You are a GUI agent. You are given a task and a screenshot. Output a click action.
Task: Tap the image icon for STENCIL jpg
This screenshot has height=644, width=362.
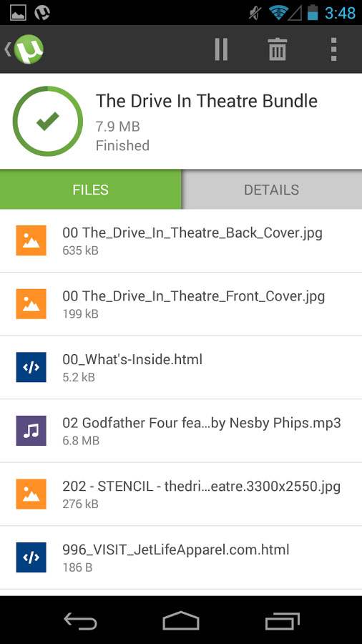[31, 494]
